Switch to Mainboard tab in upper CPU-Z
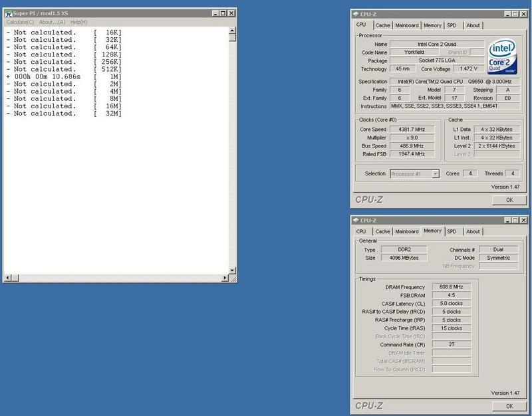 (x=406, y=25)
